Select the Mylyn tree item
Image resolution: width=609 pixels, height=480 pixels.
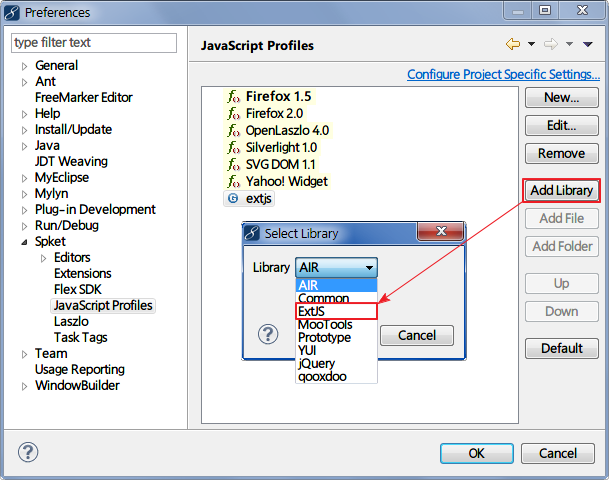point(51,193)
